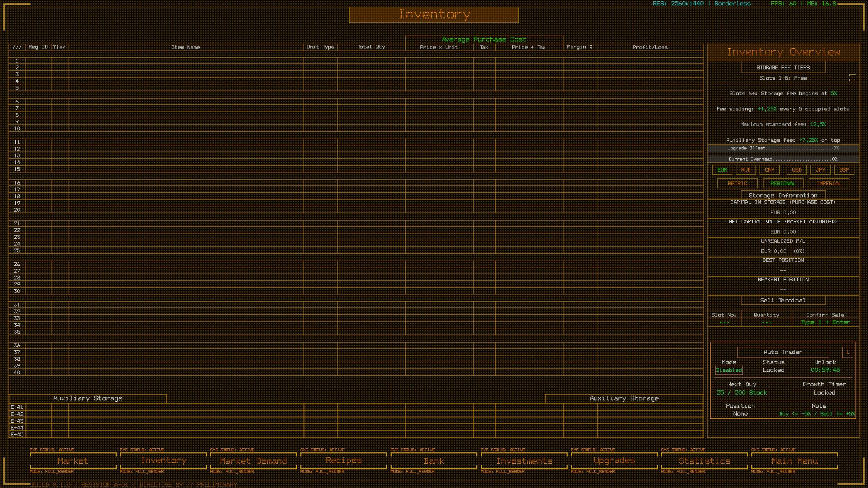Click the Tier column header

click(x=59, y=47)
